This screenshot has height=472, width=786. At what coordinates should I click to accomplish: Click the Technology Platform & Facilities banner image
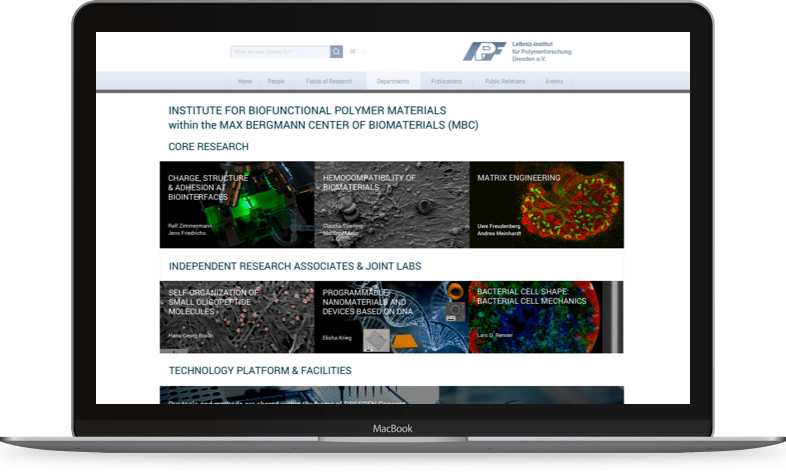(x=391, y=395)
